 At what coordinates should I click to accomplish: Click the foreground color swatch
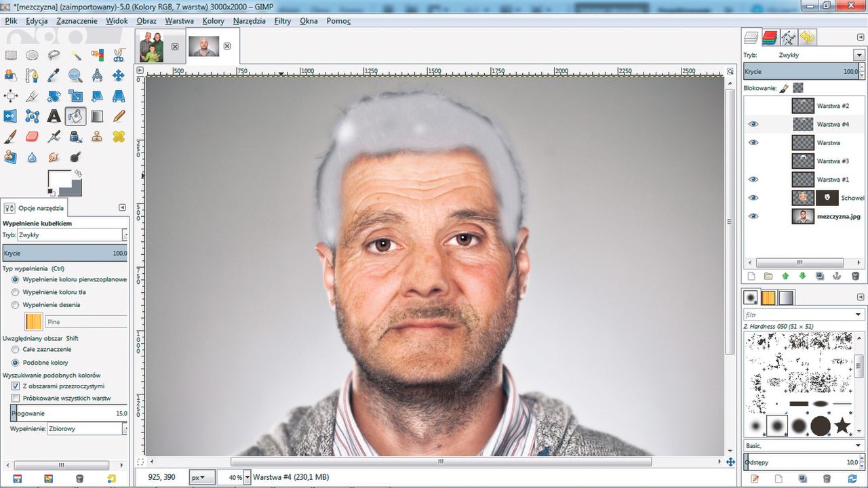pos(60,180)
